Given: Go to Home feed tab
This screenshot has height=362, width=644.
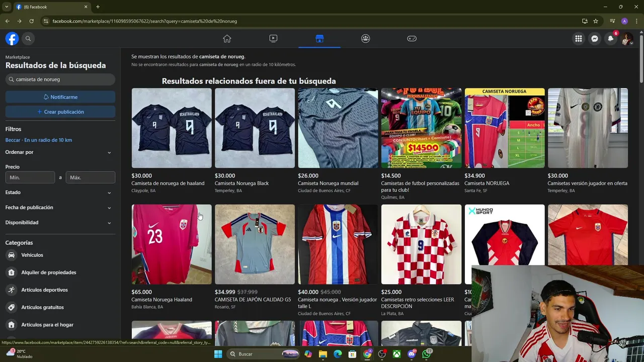Looking at the screenshot, I should coord(227,38).
